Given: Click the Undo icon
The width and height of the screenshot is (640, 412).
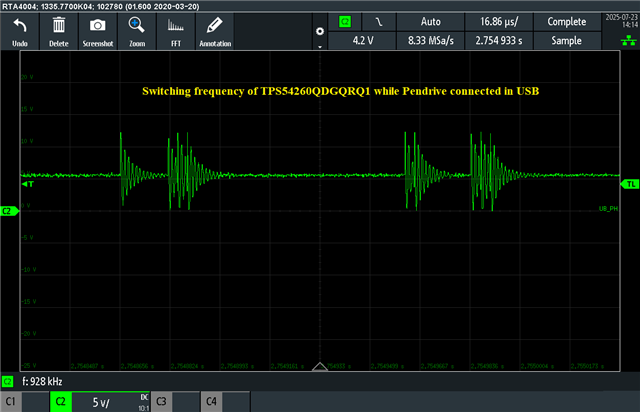Looking at the screenshot, I should pos(20,31).
